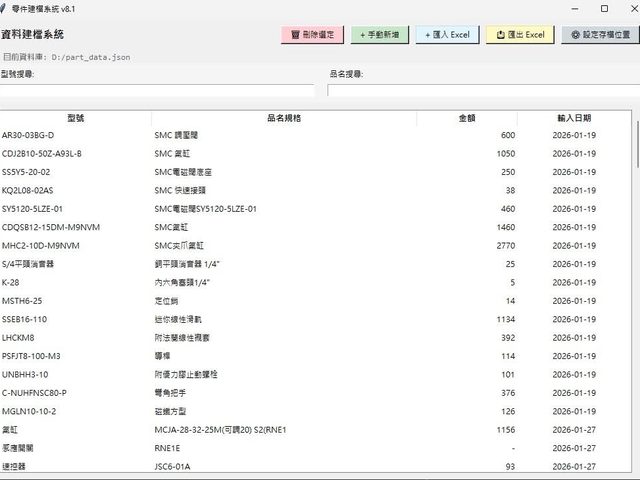Select row LHCKM8
The height and width of the screenshot is (480, 640).
pyautogui.click(x=316, y=338)
